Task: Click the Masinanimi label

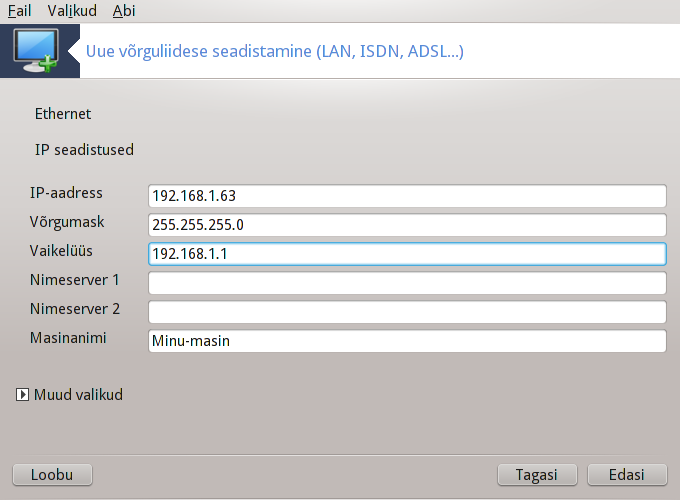Action: pyautogui.click(x=68, y=338)
